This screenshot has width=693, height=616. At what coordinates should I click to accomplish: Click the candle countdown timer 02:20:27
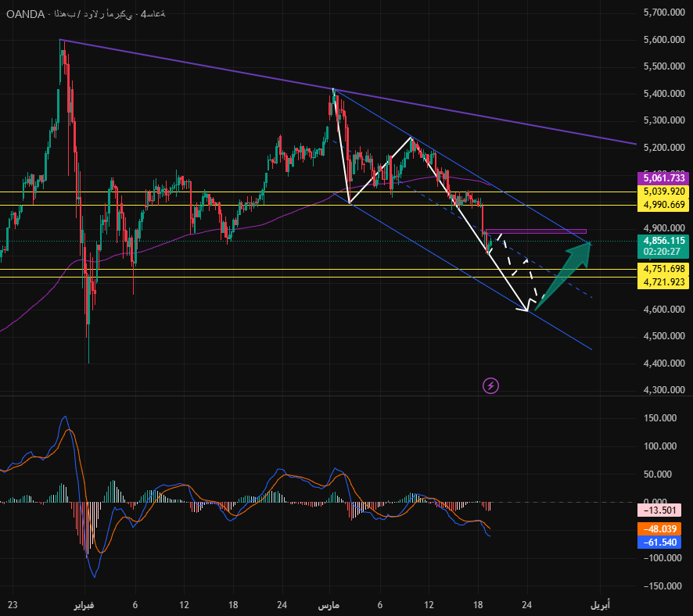663,252
